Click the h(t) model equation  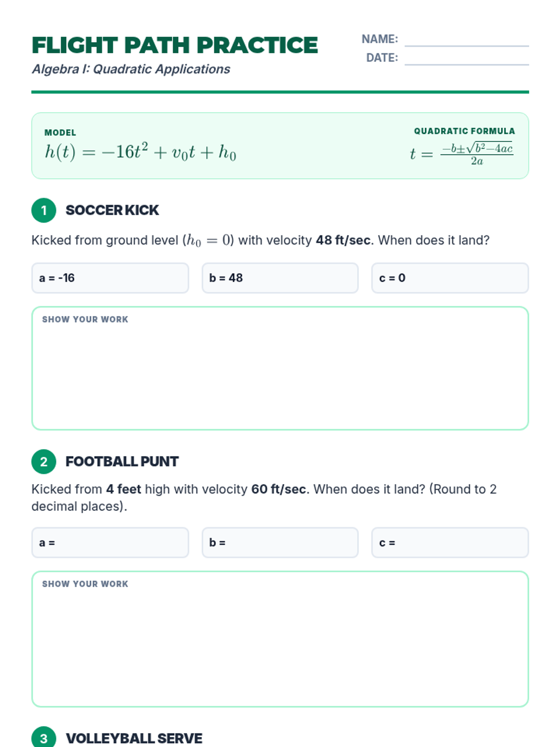coord(140,152)
